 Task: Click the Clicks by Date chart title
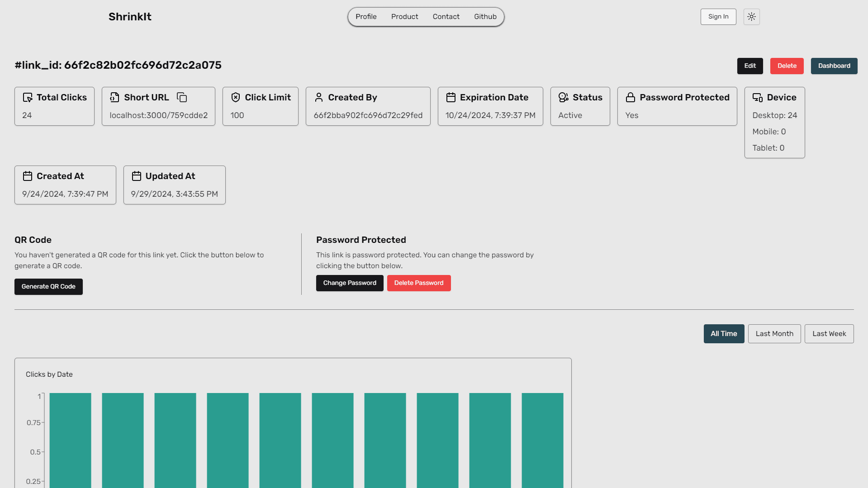pyautogui.click(x=49, y=374)
